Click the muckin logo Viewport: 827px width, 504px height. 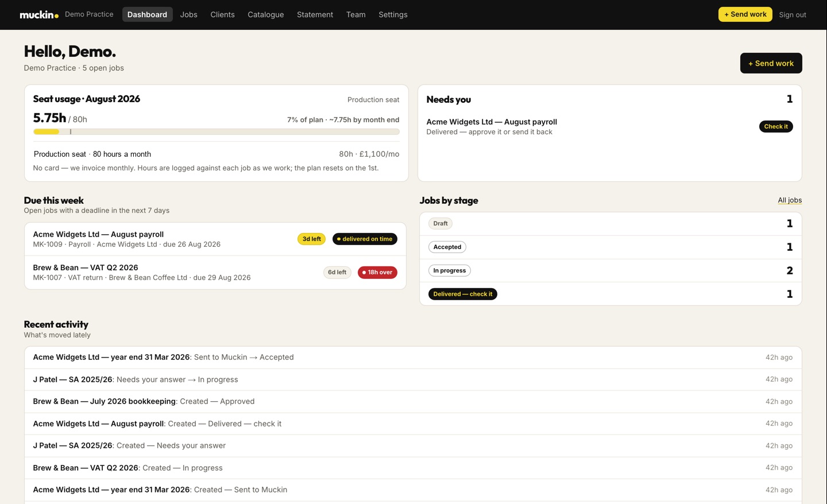coord(39,14)
